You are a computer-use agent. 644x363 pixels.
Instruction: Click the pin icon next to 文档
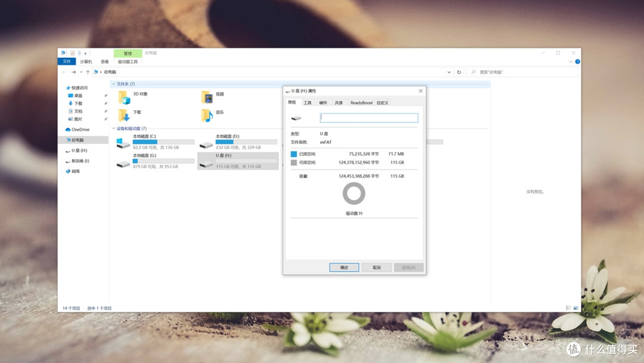[x=106, y=112]
